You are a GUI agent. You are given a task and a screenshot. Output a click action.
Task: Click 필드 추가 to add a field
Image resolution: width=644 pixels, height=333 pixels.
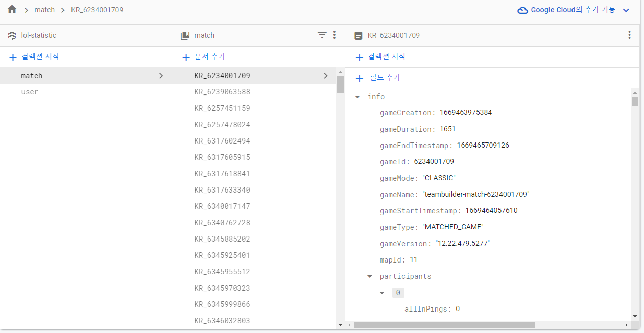coord(381,78)
